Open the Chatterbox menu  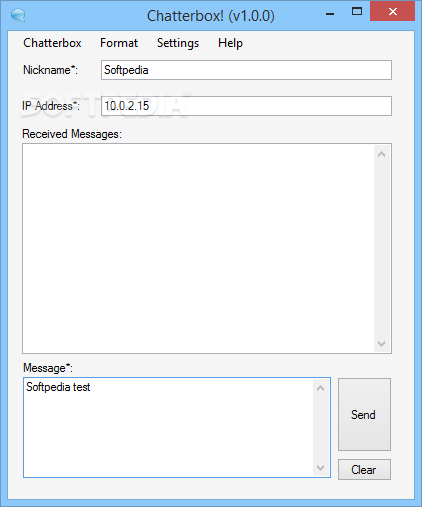point(52,43)
